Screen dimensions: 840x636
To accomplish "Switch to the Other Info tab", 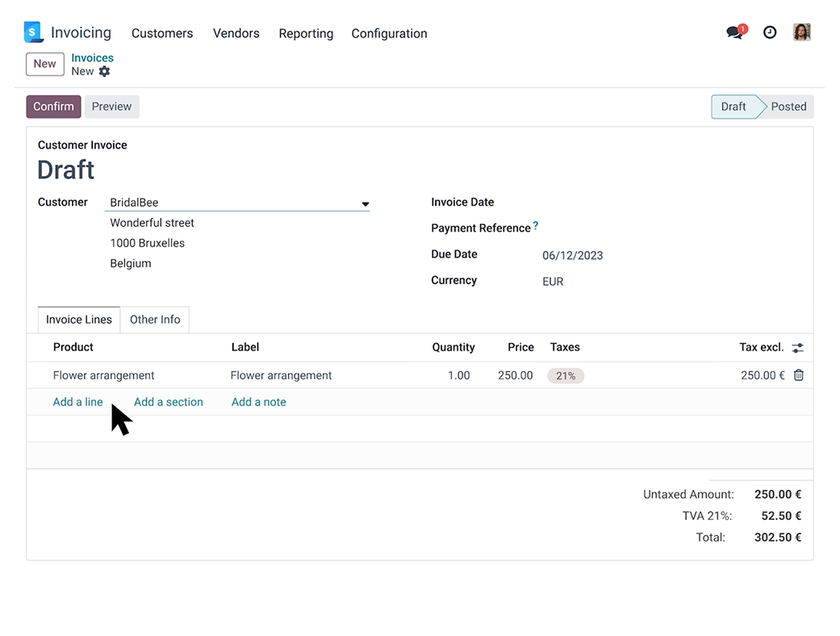I will tap(155, 320).
